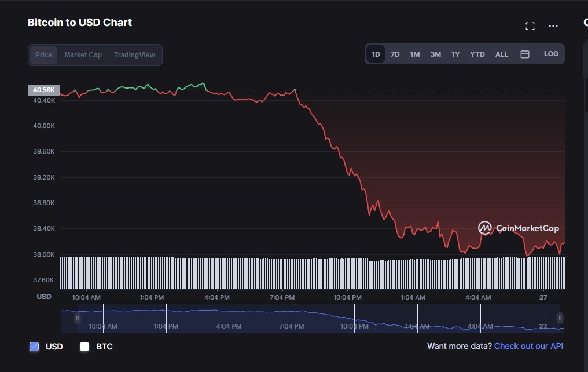Show ALL time price history
Image resolution: width=588 pixels, height=372 pixels.
[x=502, y=54]
